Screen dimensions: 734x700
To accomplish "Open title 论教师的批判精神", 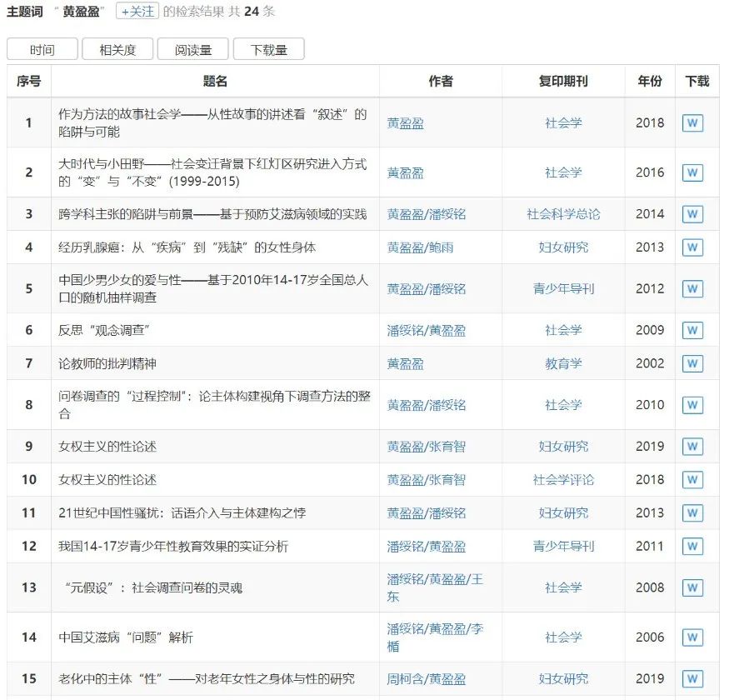I will coord(107,363).
